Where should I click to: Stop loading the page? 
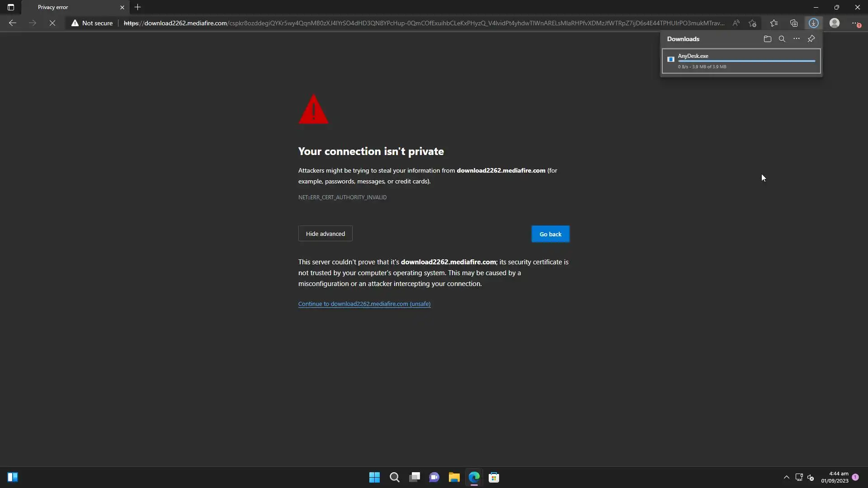pos(52,23)
